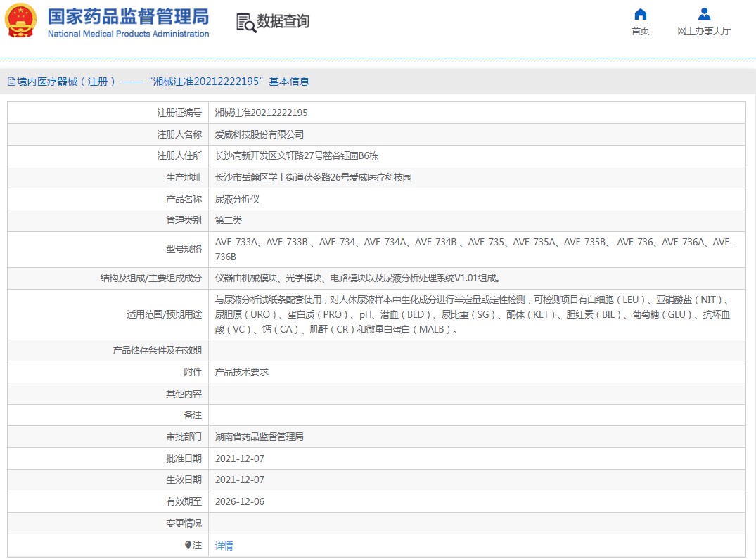Click the 首页 house icon
Image resolution: width=756 pixels, height=559 pixels.
pyautogui.click(x=640, y=14)
